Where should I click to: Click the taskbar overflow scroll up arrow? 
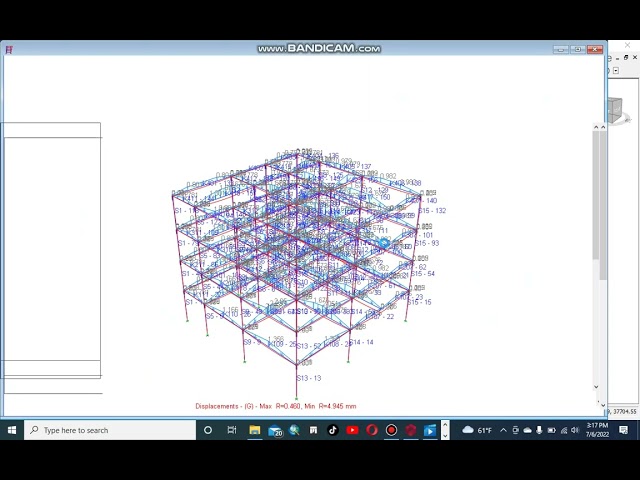pos(445,425)
